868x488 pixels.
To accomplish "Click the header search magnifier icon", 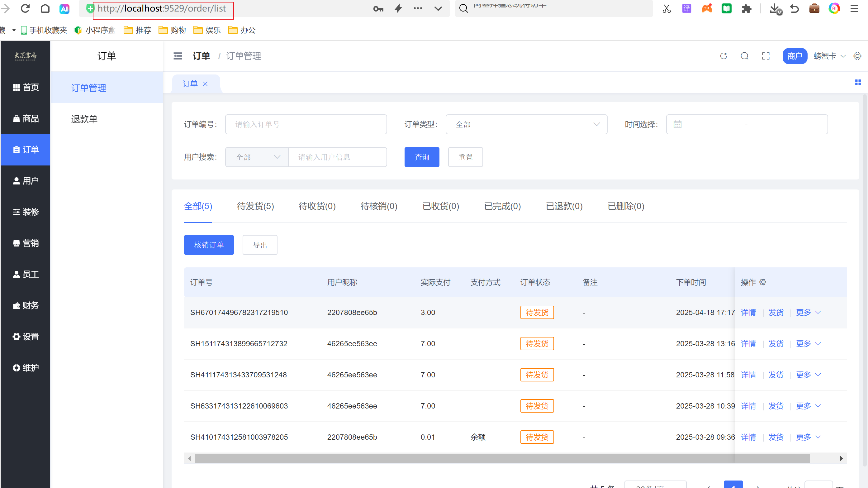I will click(x=745, y=56).
